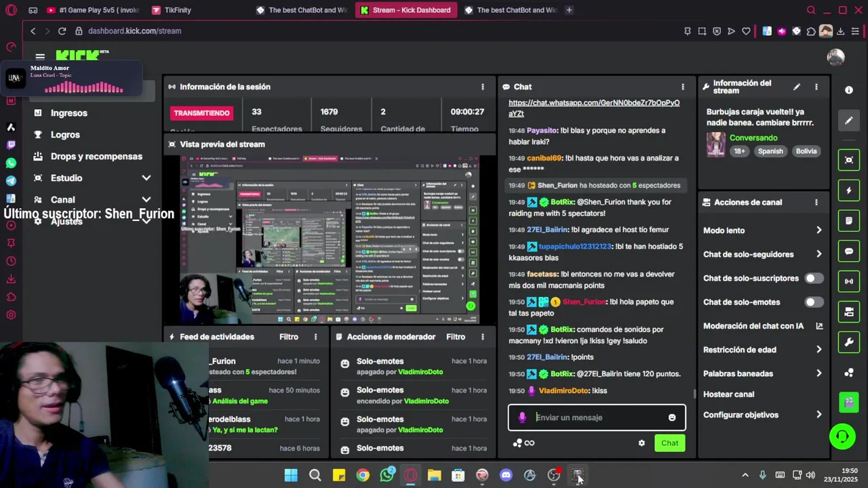The height and width of the screenshot is (488, 868).
Task: Click Filtro in Feed de actividades
Action: coord(289,337)
